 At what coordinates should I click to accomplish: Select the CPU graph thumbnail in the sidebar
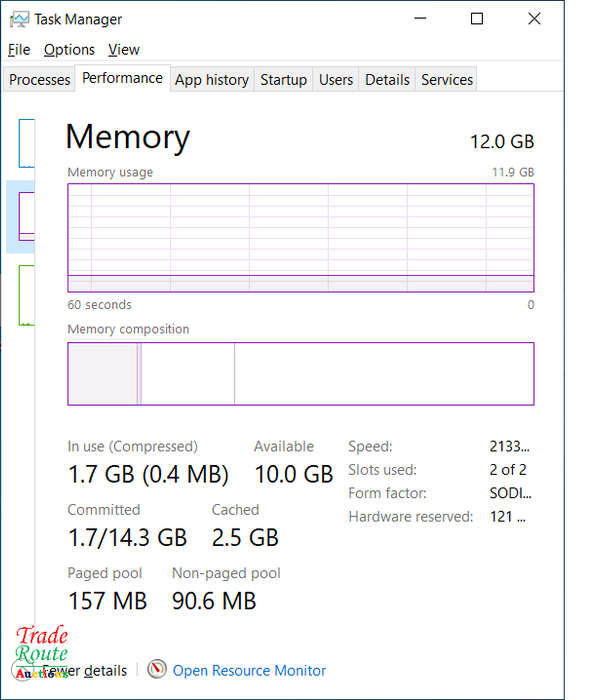tap(26, 143)
